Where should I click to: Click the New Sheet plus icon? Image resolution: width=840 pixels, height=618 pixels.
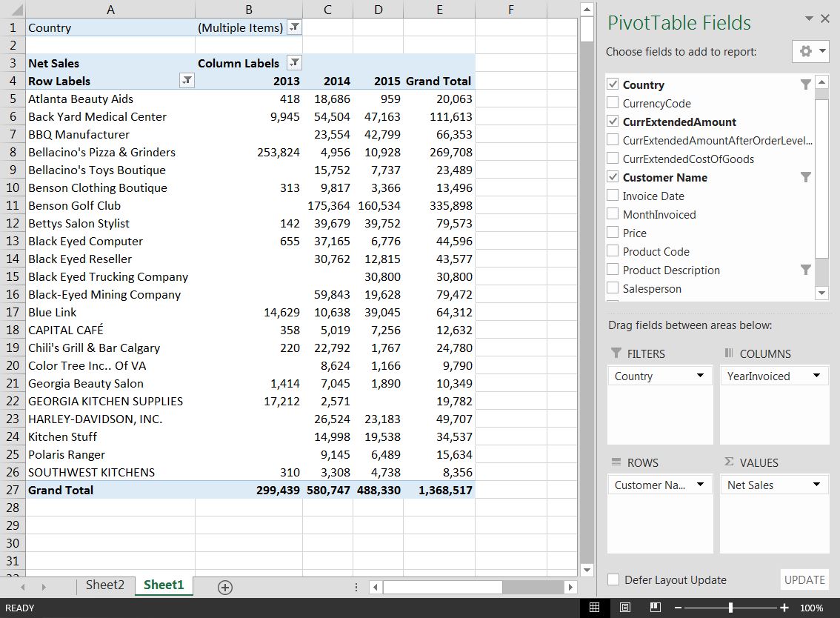(x=225, y=587)
